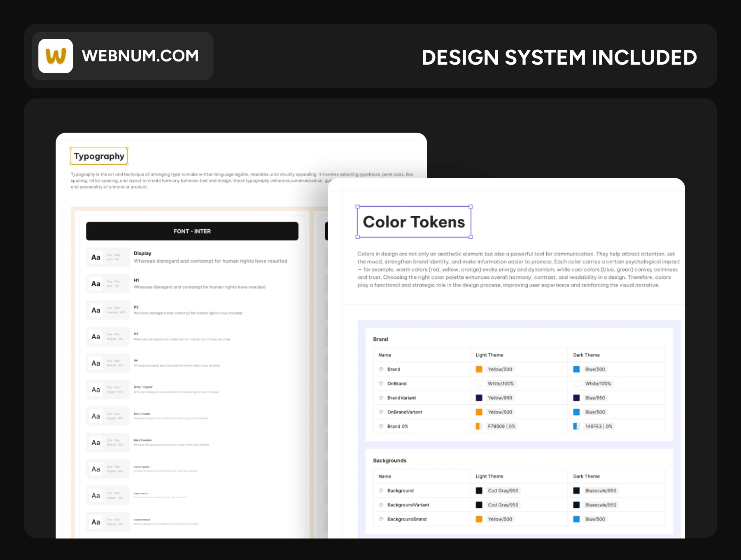Click the Light Theme White/100% label
The image size is (741, 560).
pyautogui.click(x=501, y=383)
